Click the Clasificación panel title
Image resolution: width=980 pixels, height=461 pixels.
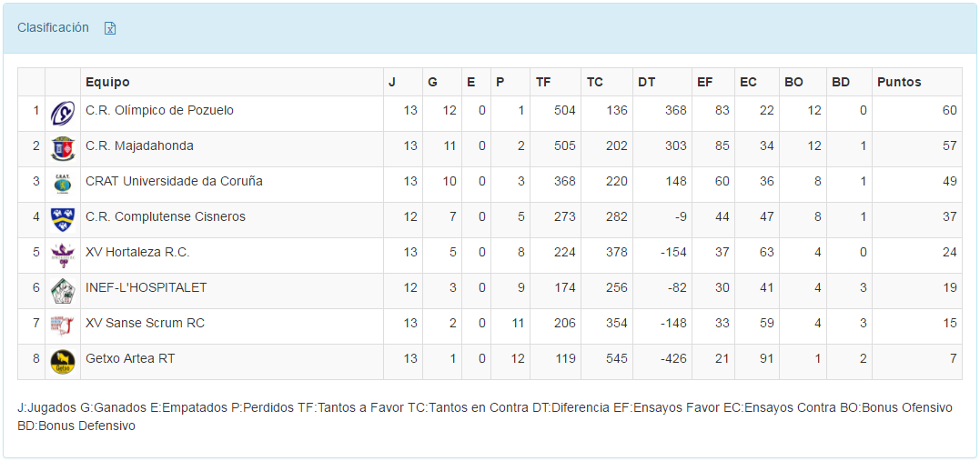coord(53,27)
